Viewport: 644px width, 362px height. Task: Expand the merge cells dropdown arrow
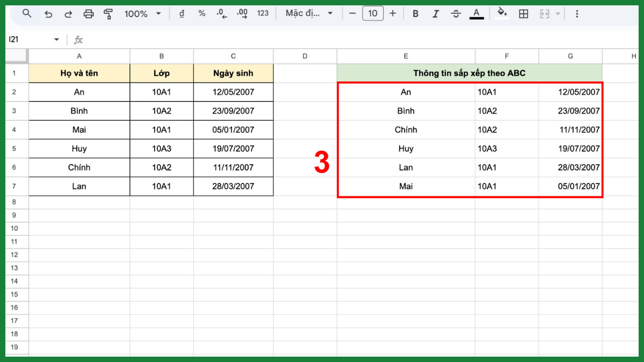click(558, 13)
